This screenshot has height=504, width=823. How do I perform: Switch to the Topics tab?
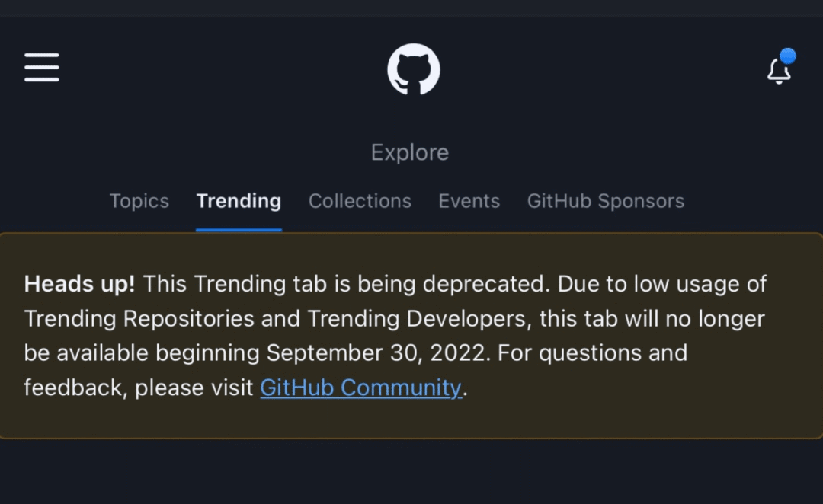point(139,201)
